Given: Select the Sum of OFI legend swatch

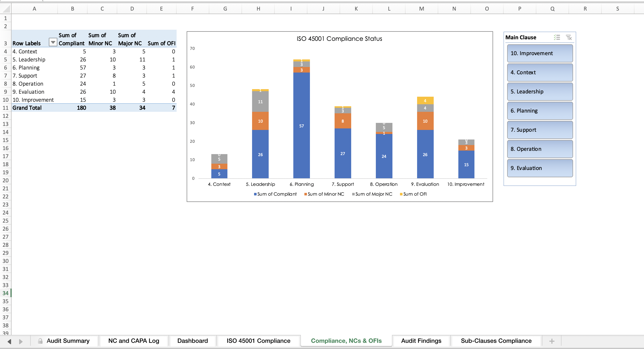Looking at the screenshot, I should point(401,194).
